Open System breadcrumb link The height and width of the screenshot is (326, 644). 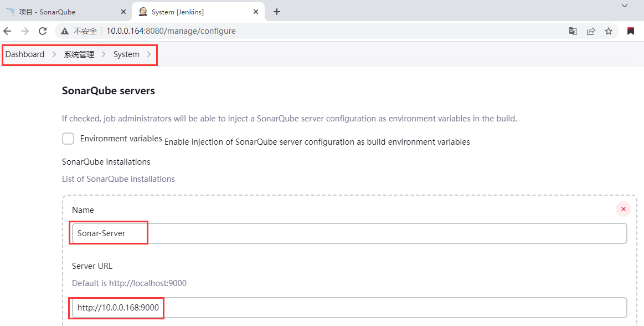[126, 54]
